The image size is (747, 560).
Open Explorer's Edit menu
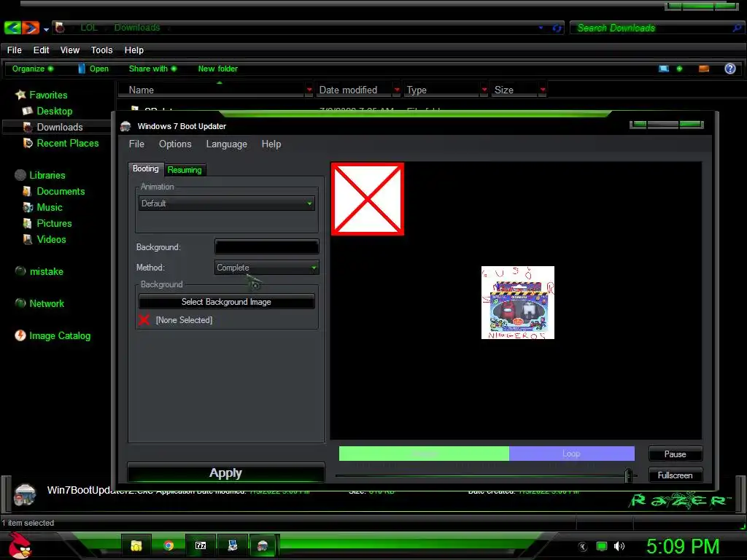(41, 50)
